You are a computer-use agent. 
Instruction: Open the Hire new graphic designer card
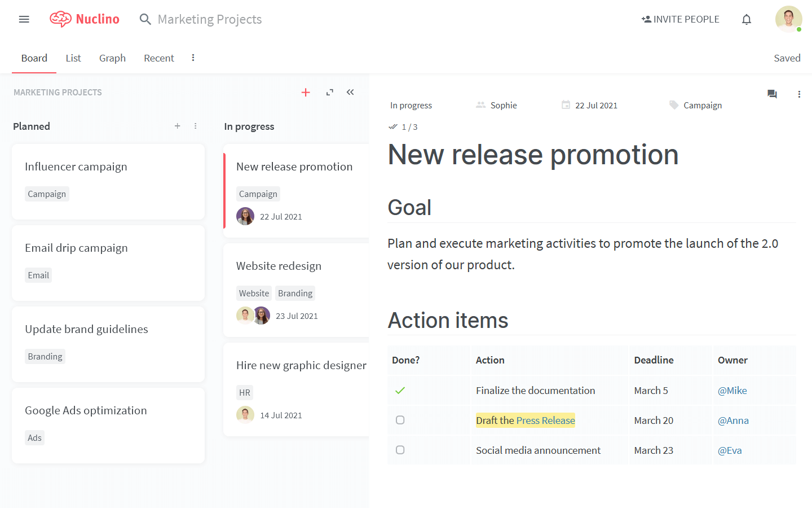[x=296, y=389]
